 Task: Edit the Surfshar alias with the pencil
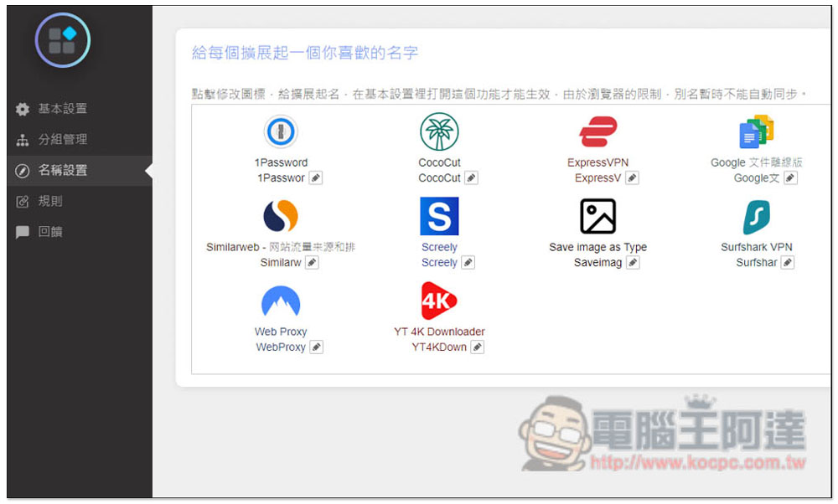pyautogui.click(x=787, y=263)
